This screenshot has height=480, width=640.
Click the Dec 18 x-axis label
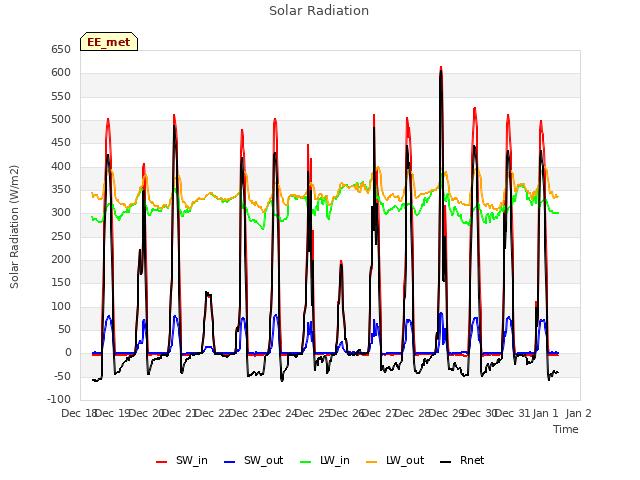79,413
